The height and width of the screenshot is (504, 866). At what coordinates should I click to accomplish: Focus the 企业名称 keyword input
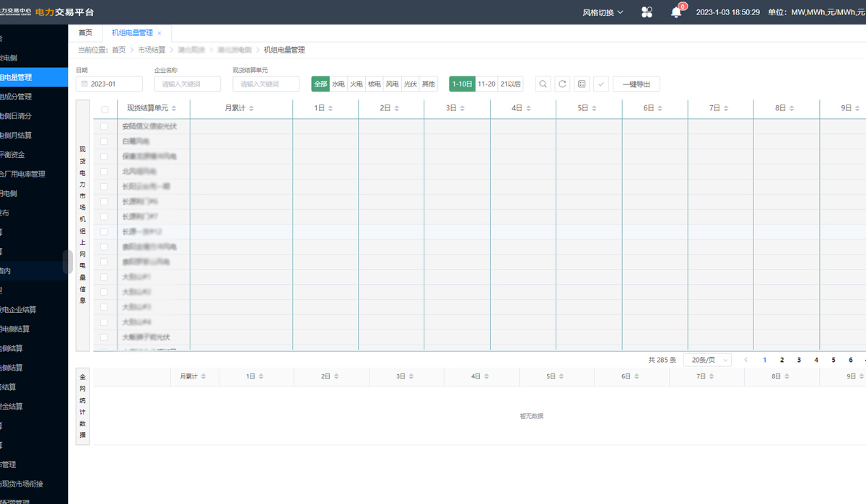188,84
